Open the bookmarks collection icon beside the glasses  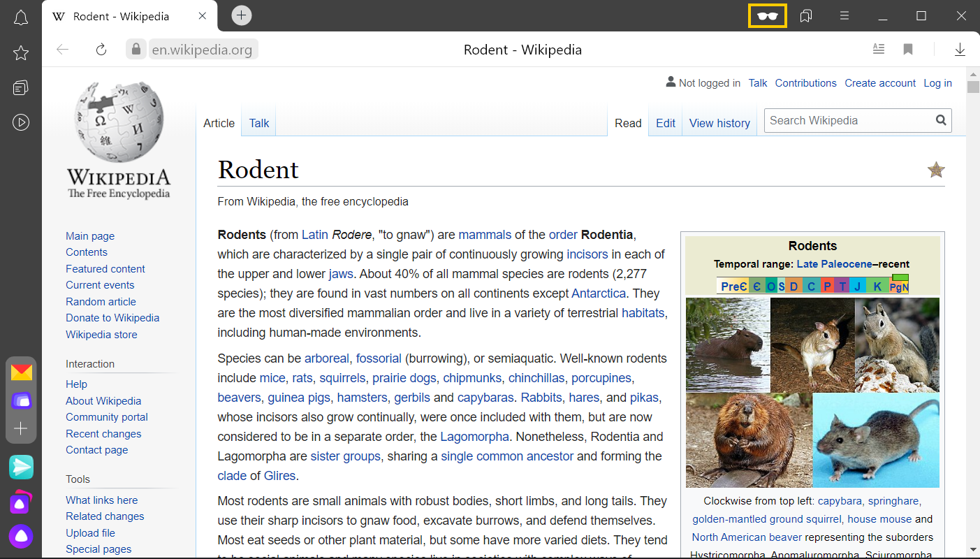point(806,16)
